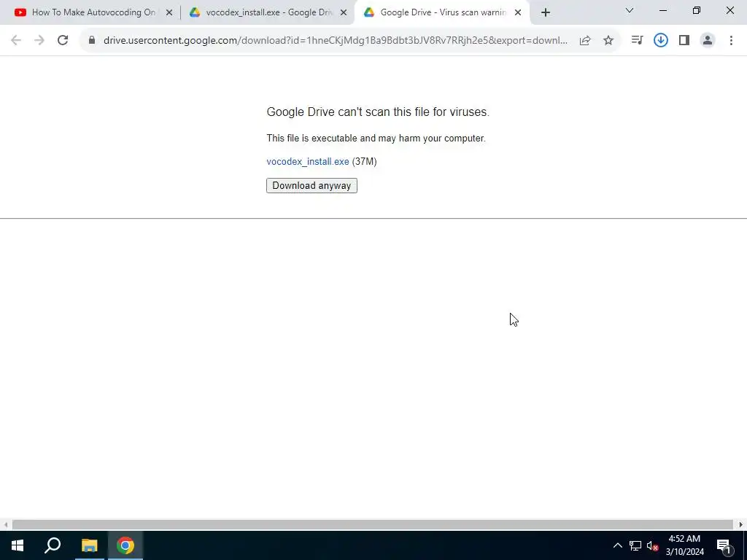Open the clock showing 4:52 AM
747x560 pixels.
(x=684, y=545)
